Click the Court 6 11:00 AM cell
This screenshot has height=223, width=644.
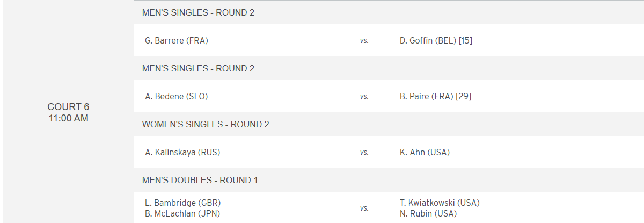[x=68, y=112]
